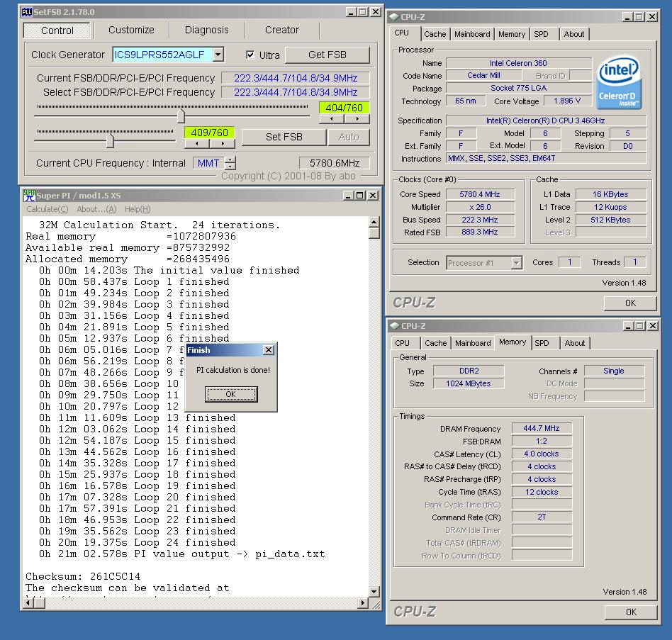
Task: Click the Multiplier x 26.0 value
Action: click(x=480, y=207)
